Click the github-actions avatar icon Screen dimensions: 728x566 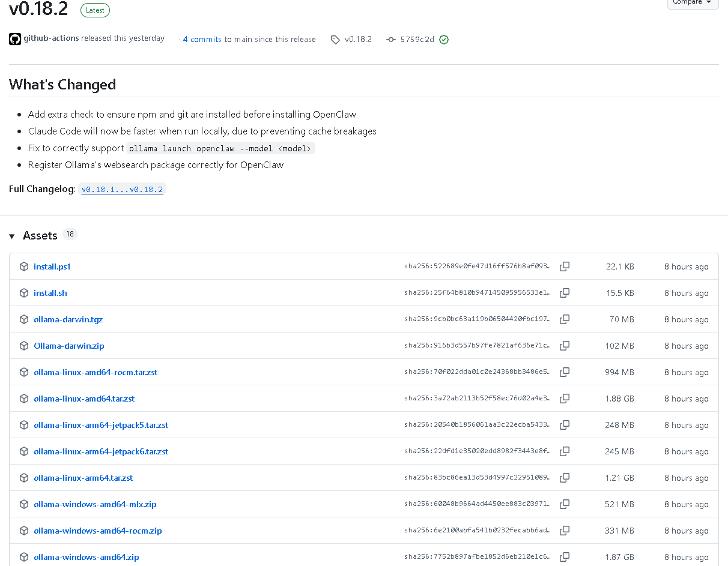[15, 39]
